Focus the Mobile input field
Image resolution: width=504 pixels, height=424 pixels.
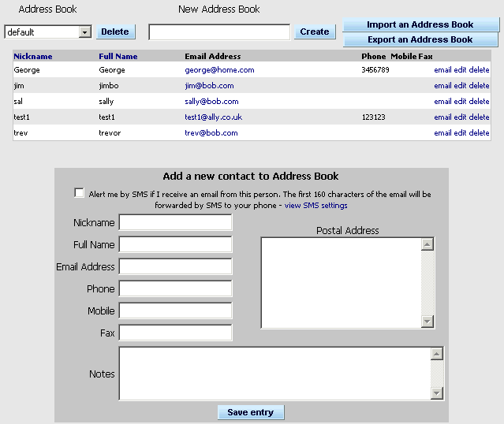click(176, 311)
